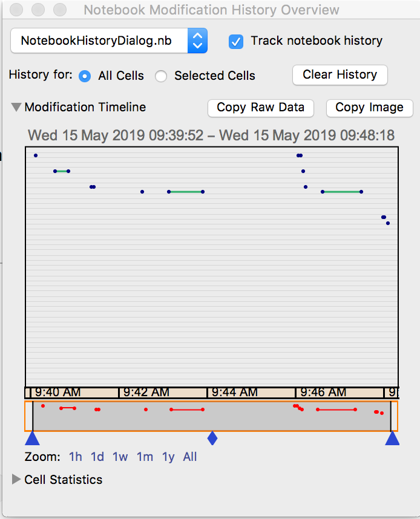Open the NotebookHistoryDialog.nb notebook dropdown
Screen dimensions: 420x519
coord(109,41)
